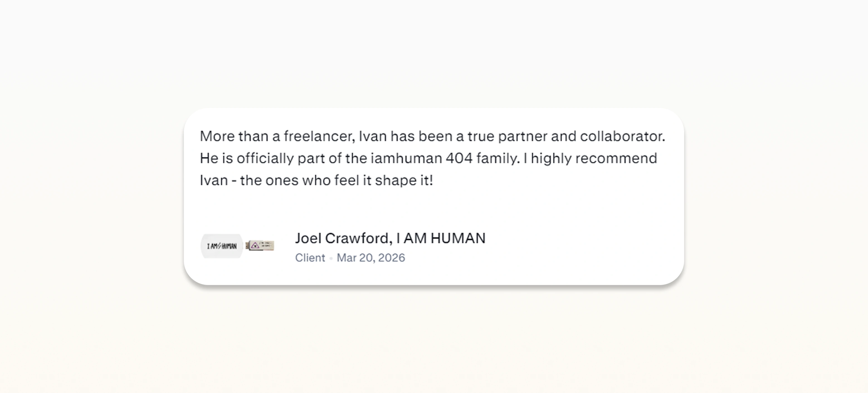
Task: Click the word "family" in the review
Action: [498, 158]
